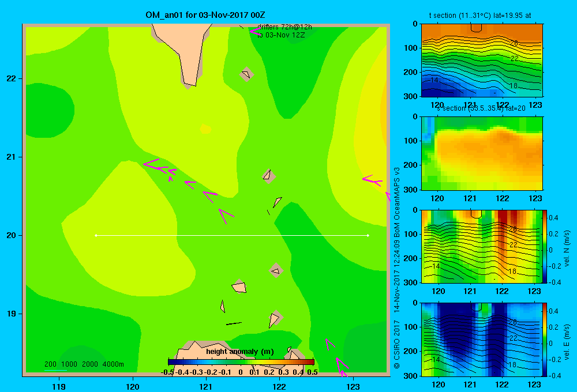Image resolution: width=577 pixels, height=392 pixels.
Task: Click the magenta drifter arrow beside the legend
Action: [254, 31]
